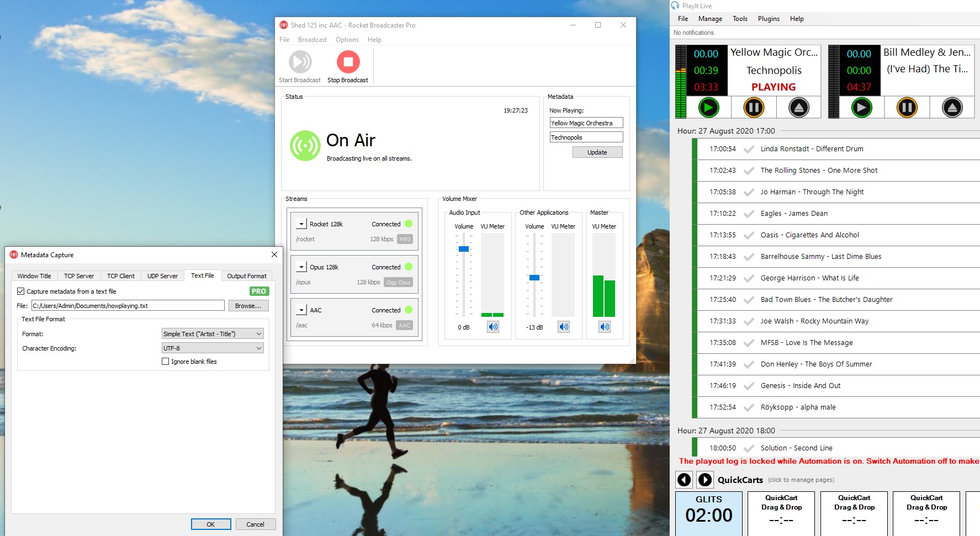
Task: Click the Rocket Broadcaster app icon in title bar
Action: pyautogui.click(x=284, y=25)
